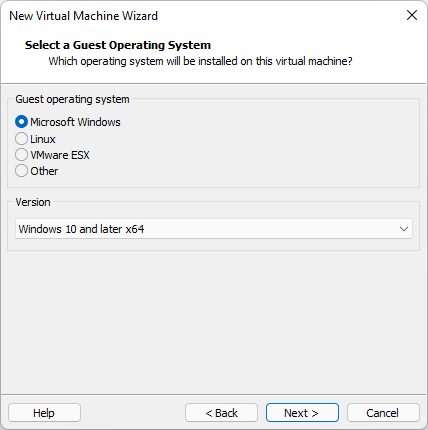Choose Linux as the guest operating system
The height and width of the screenshot is (430, 428).
click(x=21, y=139)
